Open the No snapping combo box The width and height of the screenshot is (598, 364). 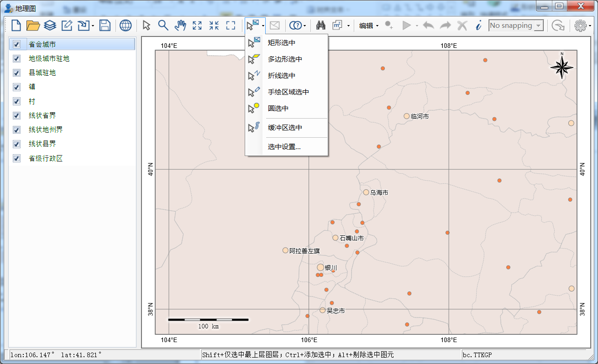pyautogui.click(x=516, y=26)
